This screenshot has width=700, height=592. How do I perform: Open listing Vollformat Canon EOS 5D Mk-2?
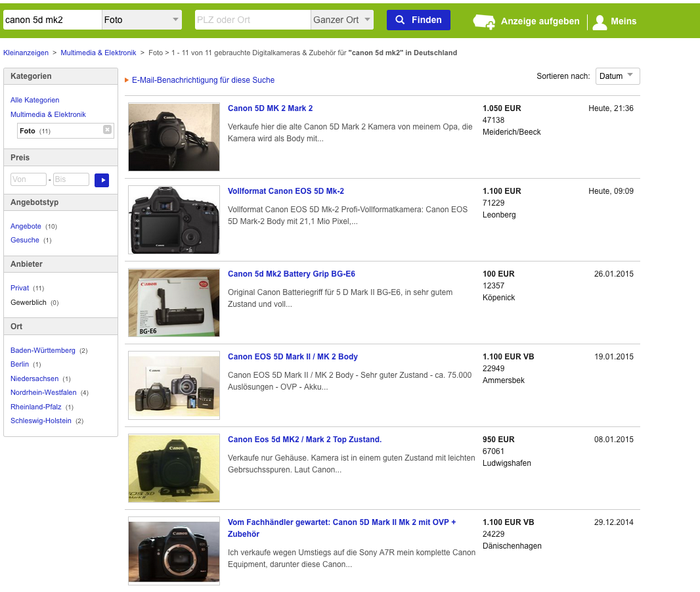(286, 191)
